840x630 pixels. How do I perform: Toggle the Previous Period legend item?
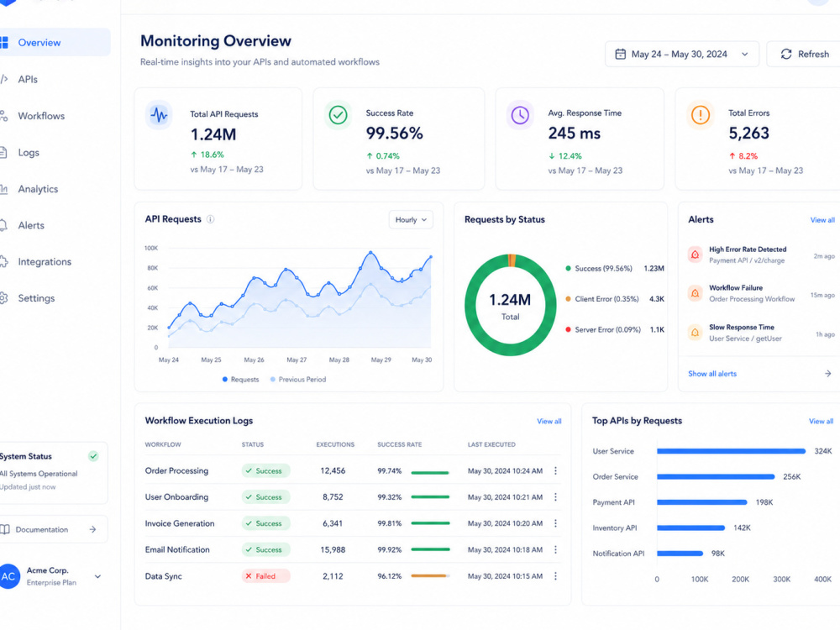click(x=298, y=380)
